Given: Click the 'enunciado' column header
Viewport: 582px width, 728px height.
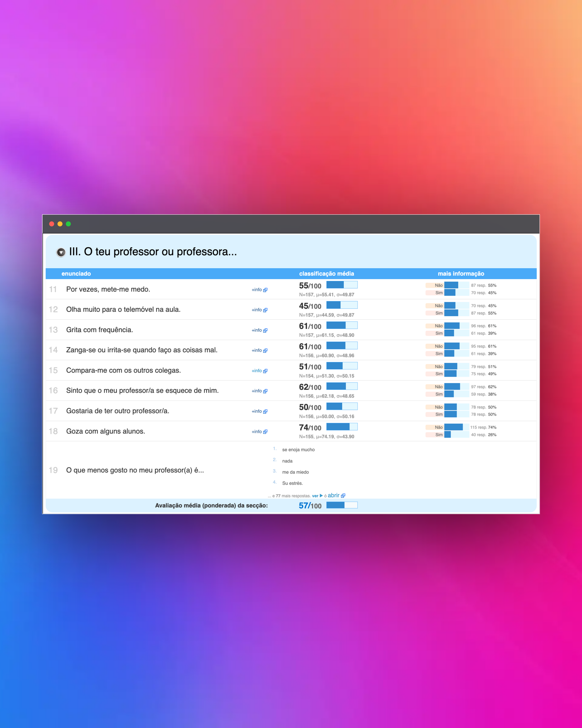Looking at the screenshot, I should coord(76,274).
